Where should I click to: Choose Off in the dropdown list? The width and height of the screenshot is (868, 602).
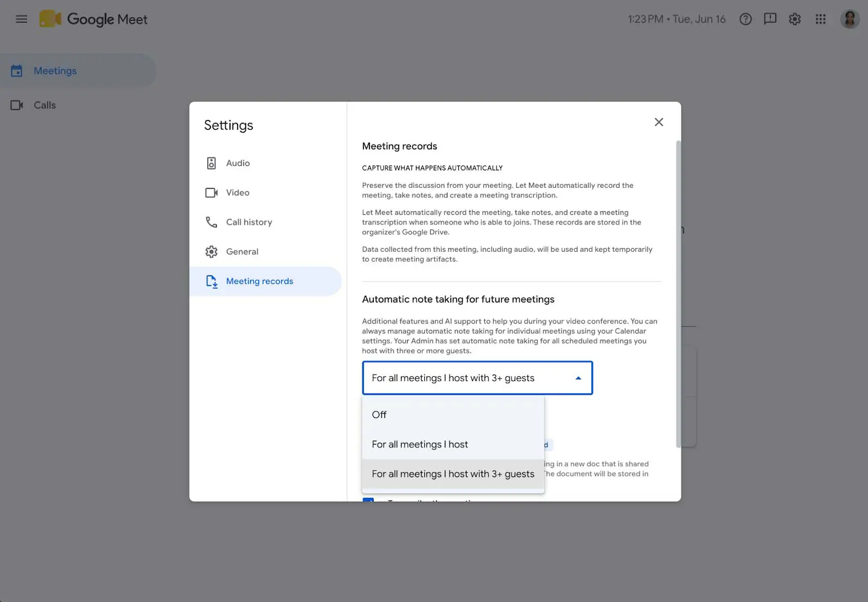453,415
